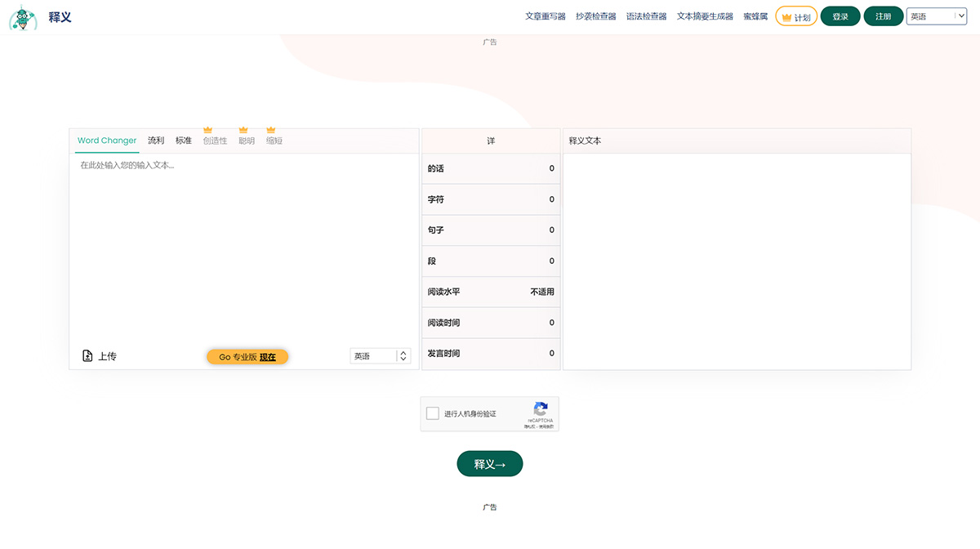This screenshot has width=980, height=549.
Task: Check the 进行人机身份验证 verification checkbox
Action: pyautogui.click(x=433, y=413)
